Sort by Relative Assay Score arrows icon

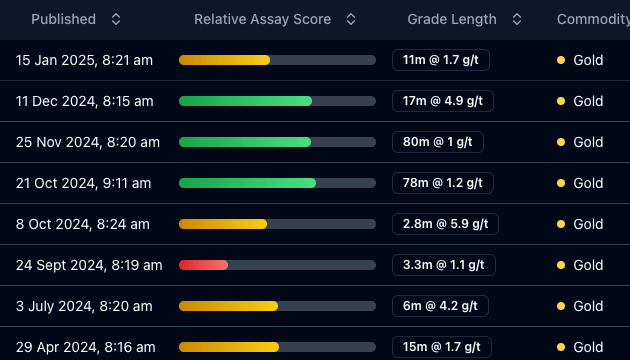pos(351,19)
